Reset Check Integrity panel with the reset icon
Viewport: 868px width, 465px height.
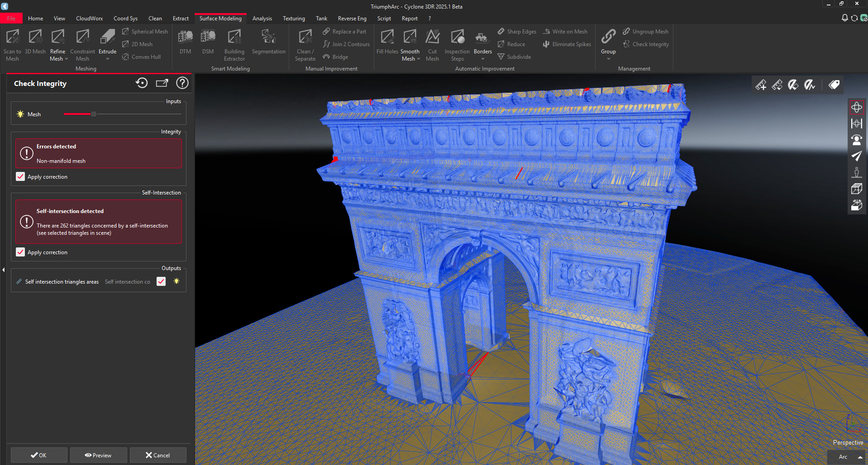click(x=142, y=83)
